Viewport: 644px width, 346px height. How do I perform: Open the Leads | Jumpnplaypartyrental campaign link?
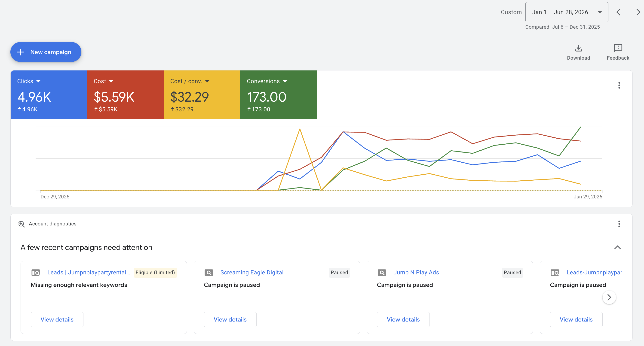coord(89,272)
